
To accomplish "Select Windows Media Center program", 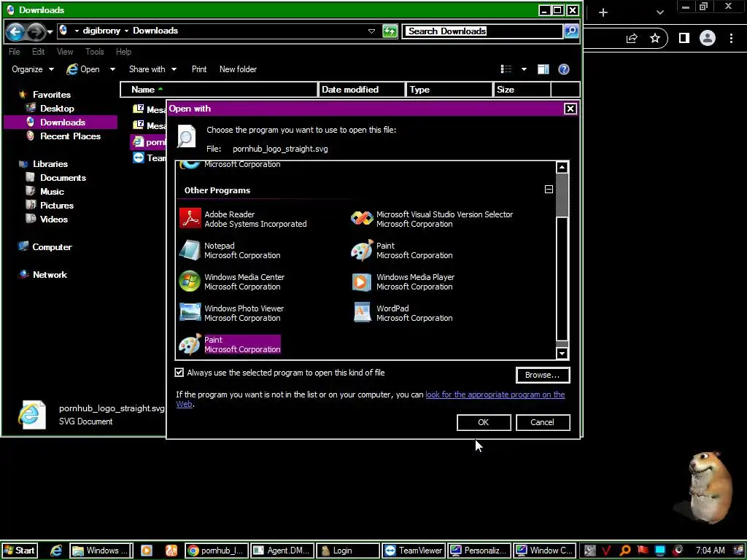I will (231, 282).
